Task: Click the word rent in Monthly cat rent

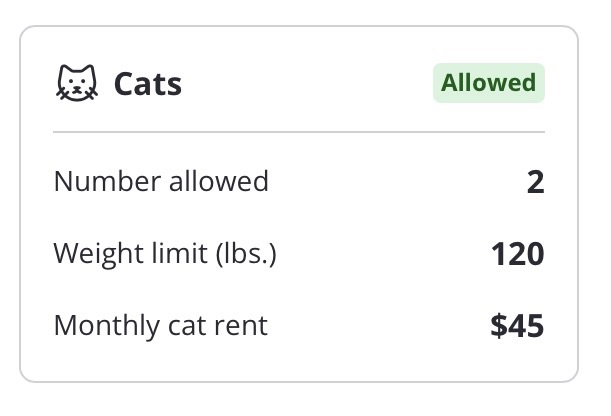Action: (x=244, y=326)
